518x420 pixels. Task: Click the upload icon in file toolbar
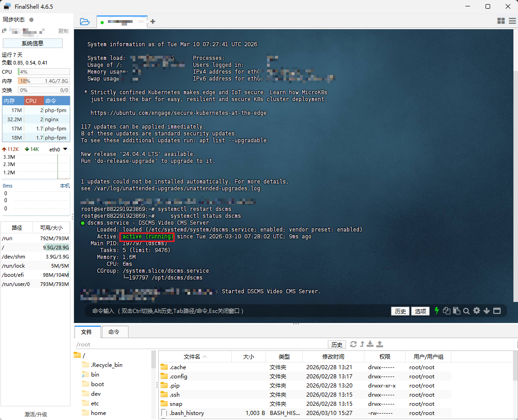tap(379, 344)
